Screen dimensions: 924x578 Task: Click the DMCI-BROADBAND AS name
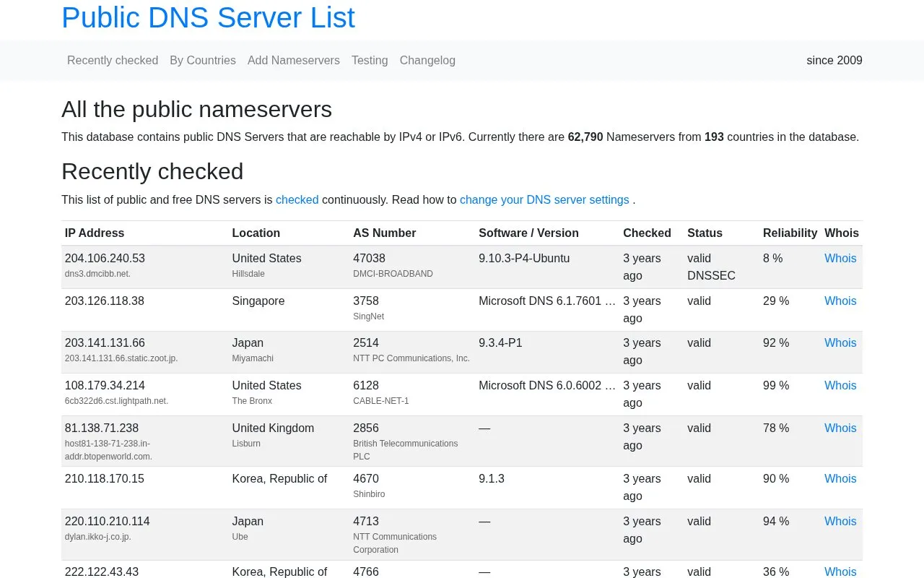click(x=393, y=274)
